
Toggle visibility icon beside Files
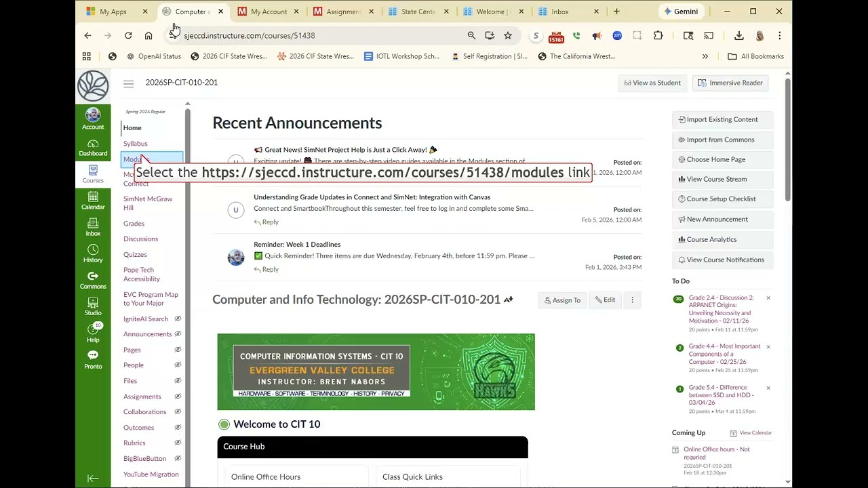178,381
